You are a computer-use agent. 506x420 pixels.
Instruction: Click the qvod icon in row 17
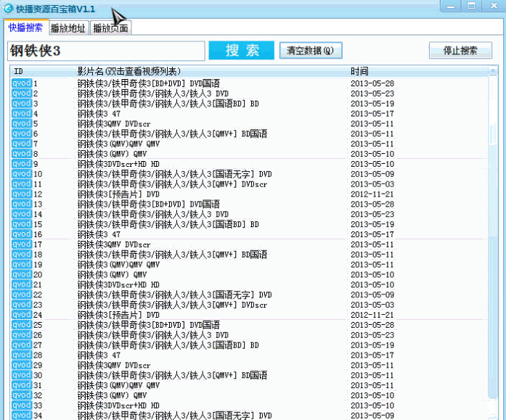pyautogui.click(x=22, y=244)
